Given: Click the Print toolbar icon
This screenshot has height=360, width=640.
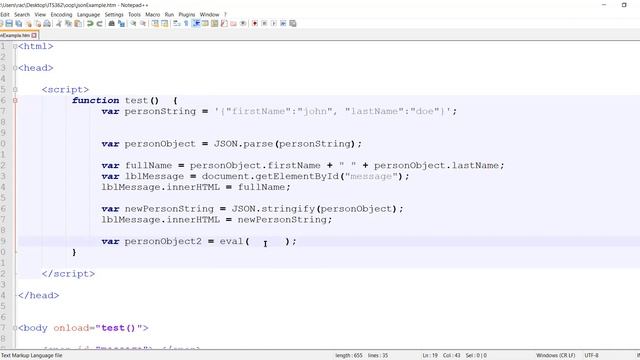Looking at the screenshot, I should point(47,24).
